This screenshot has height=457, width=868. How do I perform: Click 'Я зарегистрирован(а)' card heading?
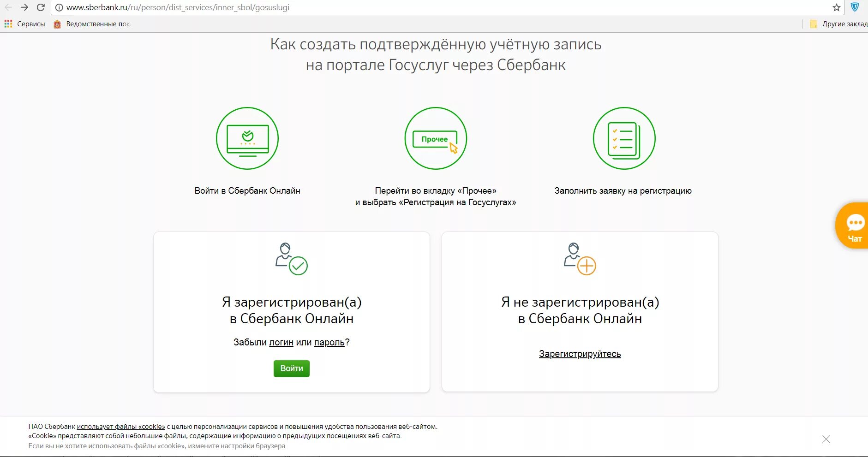pyautogui.click(x=292, y=310)
